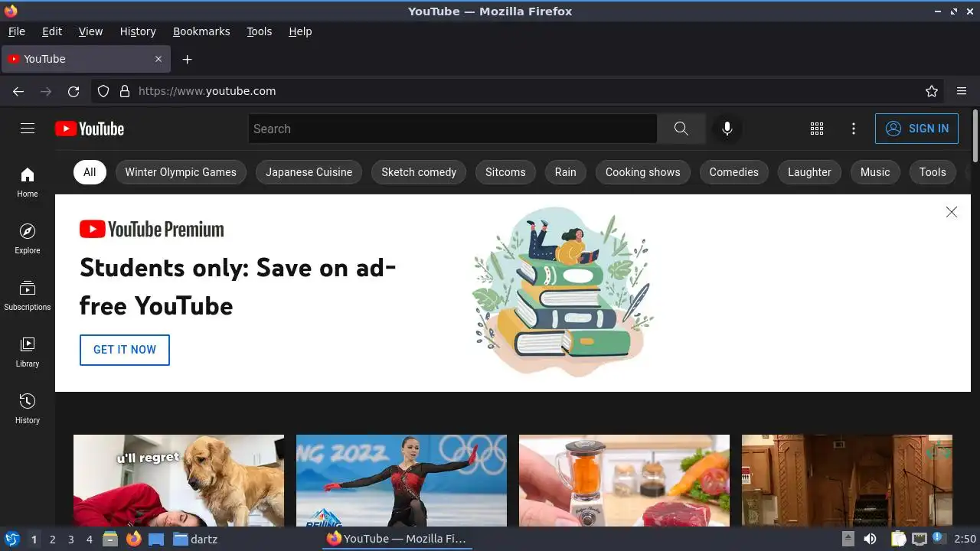Viewport: 980px width, 551px height.
Task: Click GET IT NOW button
Action: click(x=125, y=350)
